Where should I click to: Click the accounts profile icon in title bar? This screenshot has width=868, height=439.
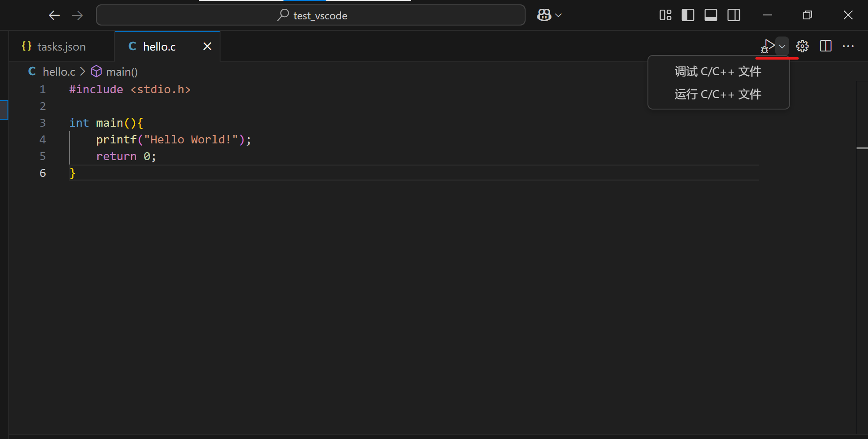pos(544,15)
